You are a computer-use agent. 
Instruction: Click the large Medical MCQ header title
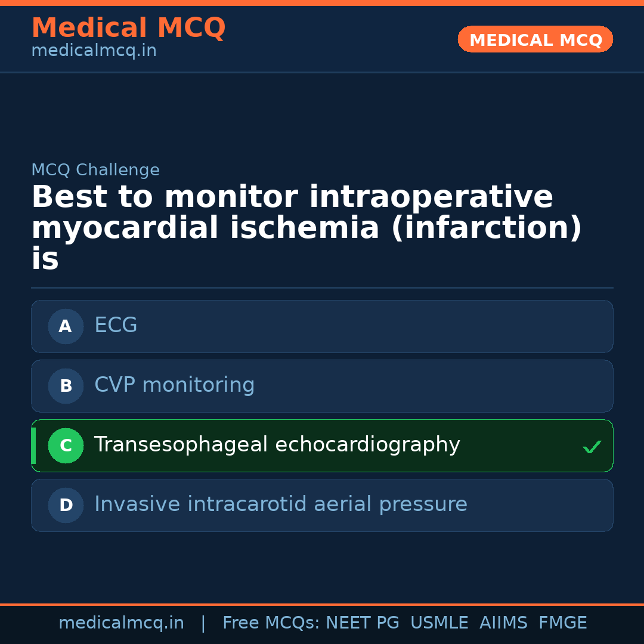(128, 28)
